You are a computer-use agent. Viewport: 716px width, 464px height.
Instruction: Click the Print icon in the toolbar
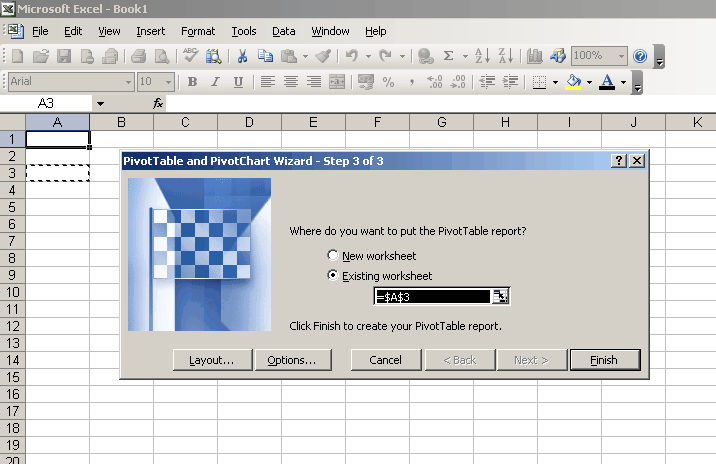tap(138, 56)
